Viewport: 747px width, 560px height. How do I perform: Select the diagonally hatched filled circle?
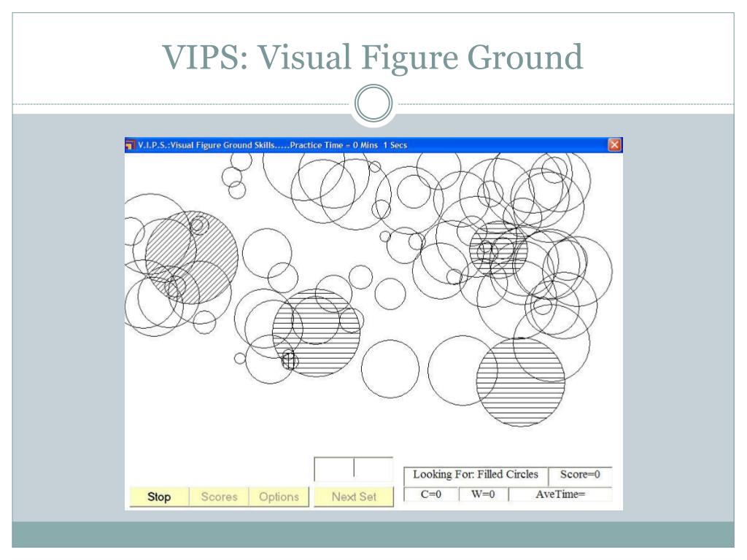pyautogui.click(x=192, y=257)
